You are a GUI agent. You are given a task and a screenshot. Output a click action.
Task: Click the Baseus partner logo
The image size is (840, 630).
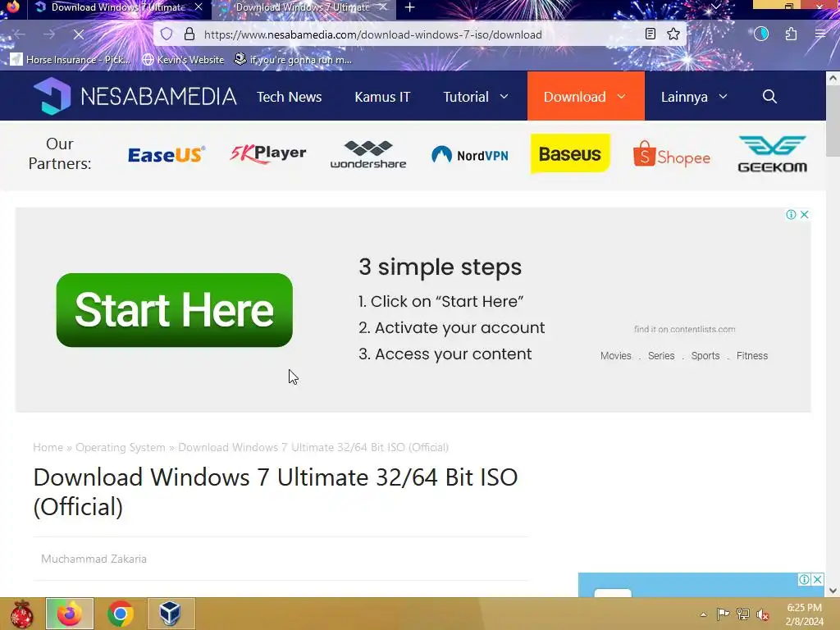(x=570, y=153)
